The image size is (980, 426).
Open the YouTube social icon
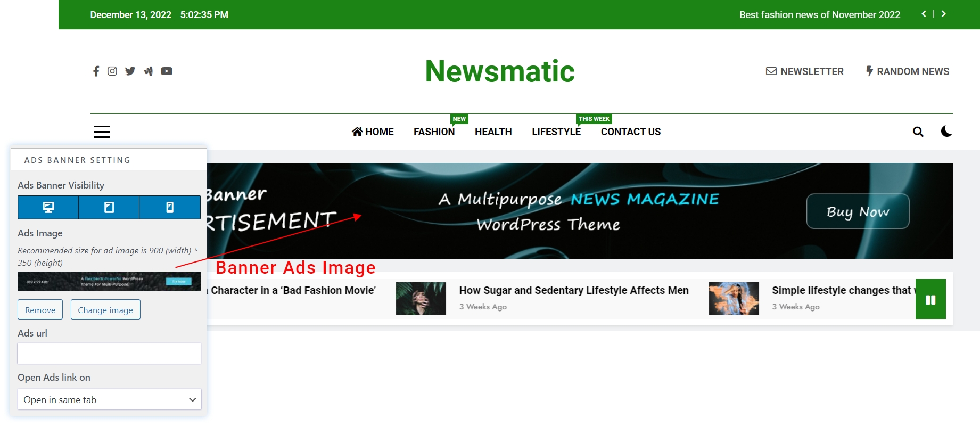point(167,71)
